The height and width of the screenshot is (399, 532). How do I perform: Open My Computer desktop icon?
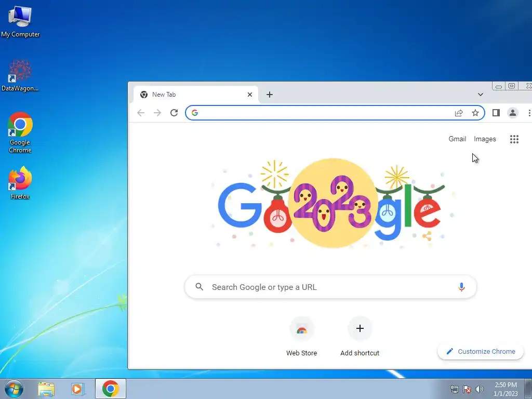(20, 21)
